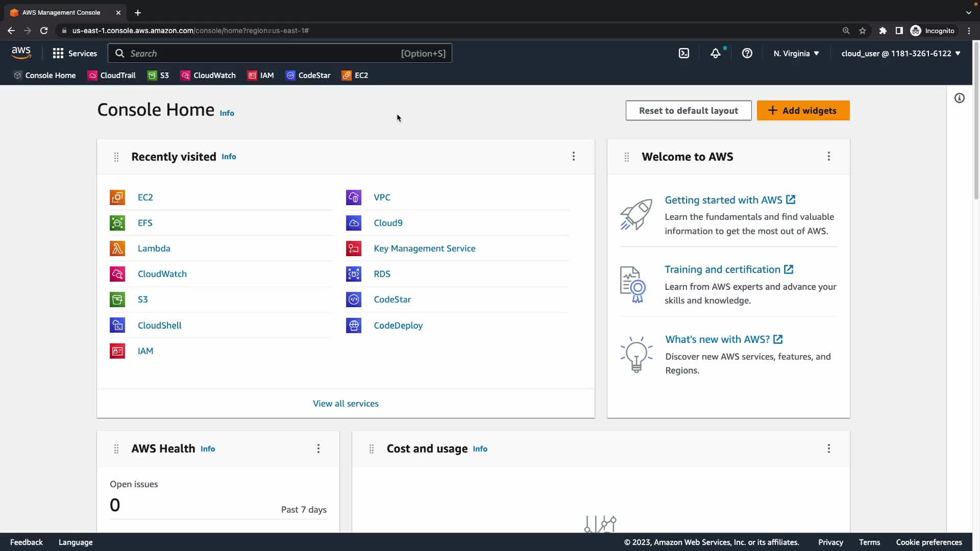980x551 pixels.
Task: Open Recently visited widget three-dot menu
Action: point(574,156)
